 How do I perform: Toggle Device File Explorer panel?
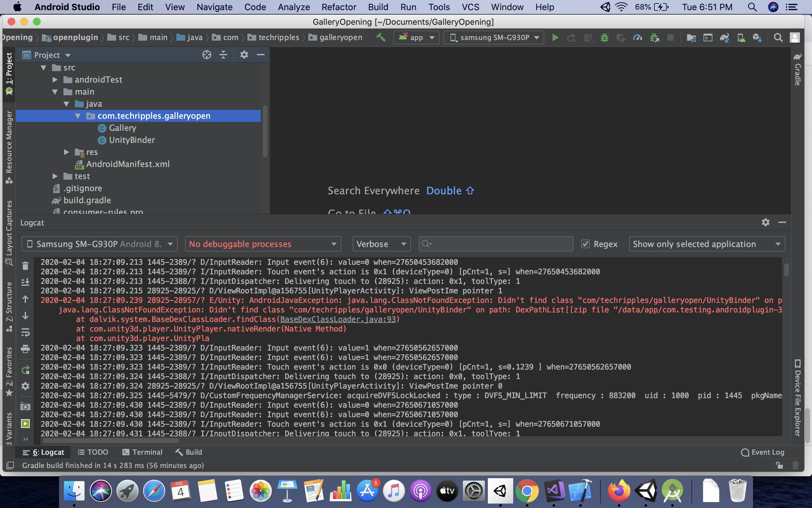tap(798, 398)
